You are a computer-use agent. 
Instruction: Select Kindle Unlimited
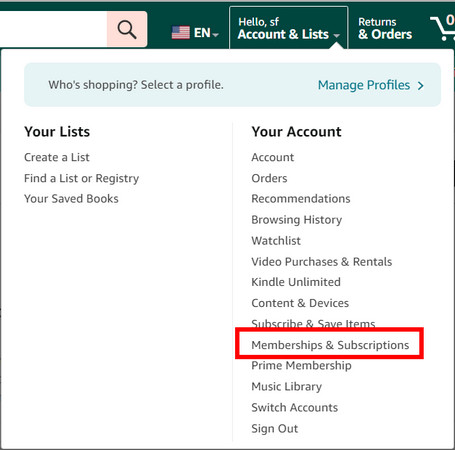[x=296, y=282]
